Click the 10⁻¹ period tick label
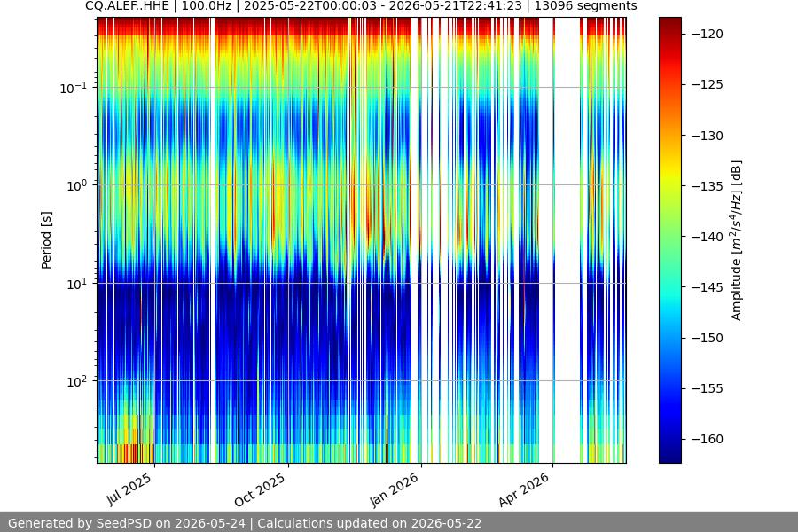Viewport: 798px width, 532px height. 74,88
